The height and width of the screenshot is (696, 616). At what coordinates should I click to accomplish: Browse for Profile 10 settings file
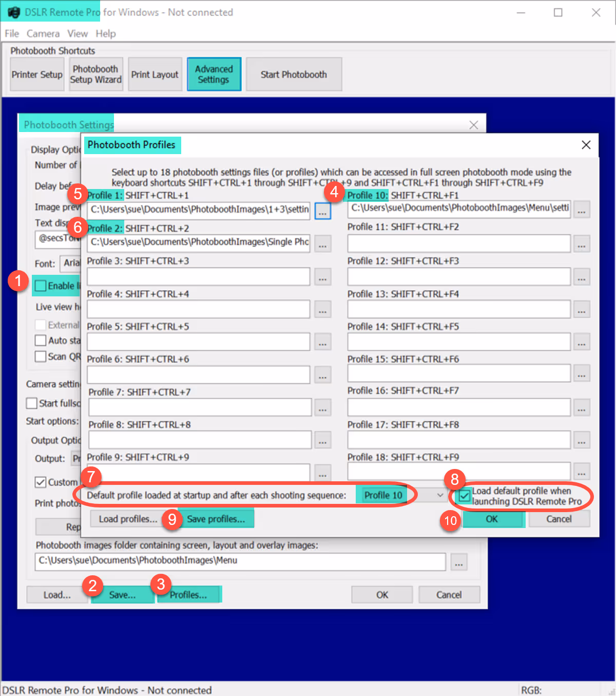pyautogui.click(x=582, y=210)
